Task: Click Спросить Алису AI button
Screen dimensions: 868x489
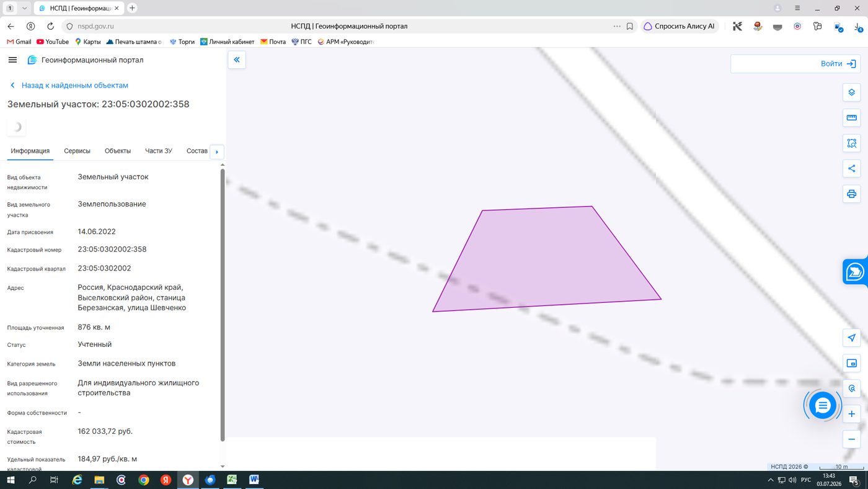Action: 680,27
